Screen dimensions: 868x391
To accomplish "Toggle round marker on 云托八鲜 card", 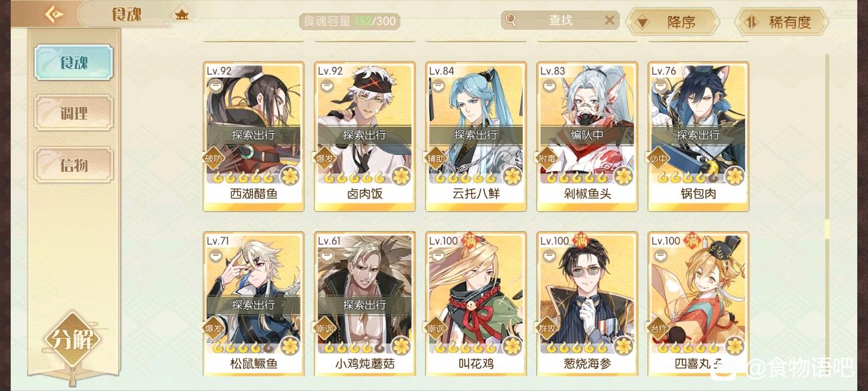I will 437,86.
